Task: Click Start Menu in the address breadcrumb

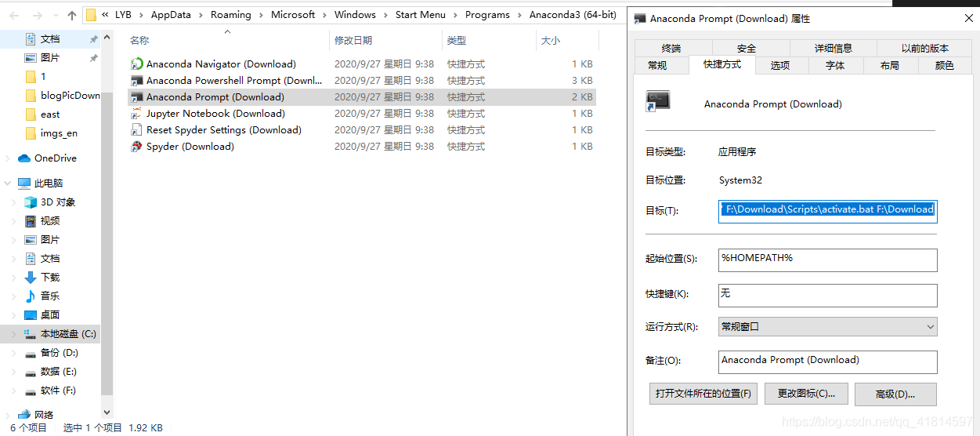Action: pos(421,15)
